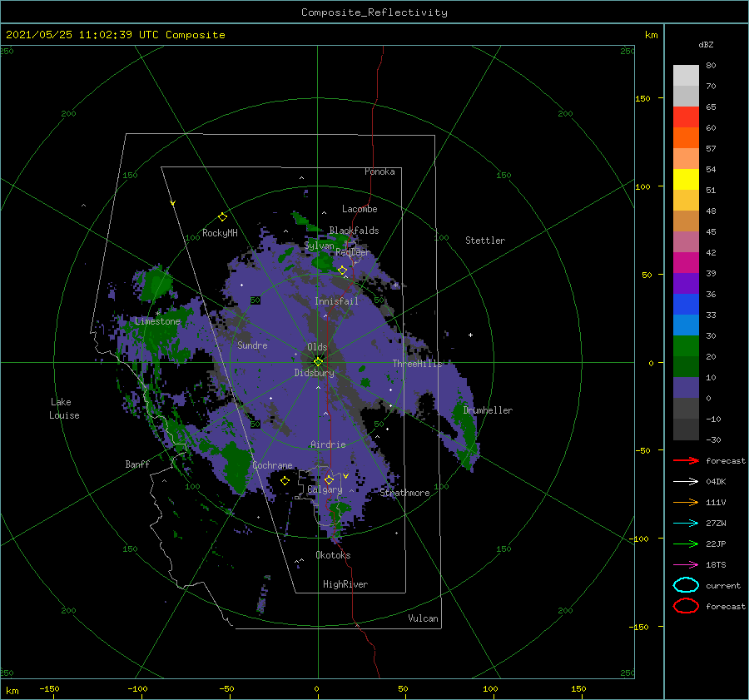Click the Limestone label
Viewport: 749px width, 700px height.
click(157, 321)
